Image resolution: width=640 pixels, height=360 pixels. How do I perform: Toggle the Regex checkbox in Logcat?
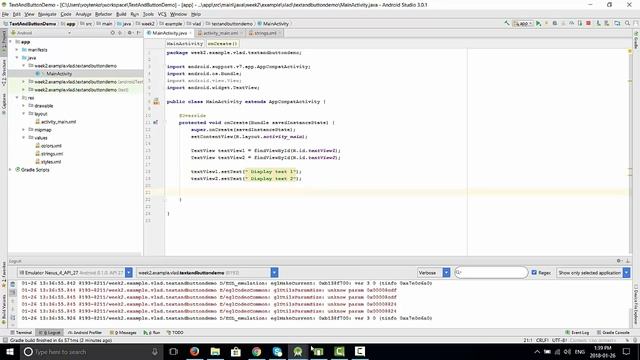pyautogui.click(x=534, y=272)
